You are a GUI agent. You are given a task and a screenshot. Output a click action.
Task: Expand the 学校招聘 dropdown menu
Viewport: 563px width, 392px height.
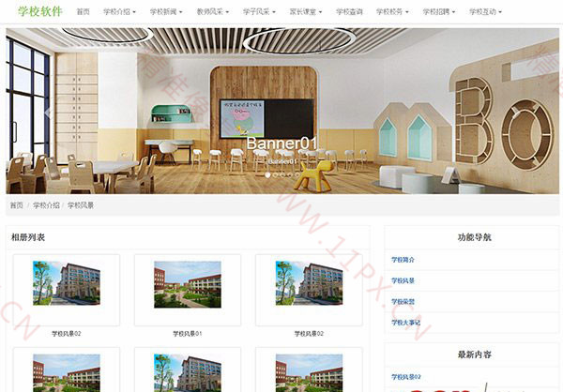click(x=439, y=12)
